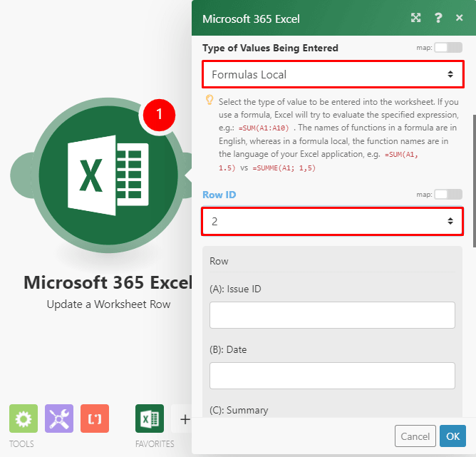476x457 pixels.
Task: Add a favorite with the plus icon
Action: (x=185, y=419)
